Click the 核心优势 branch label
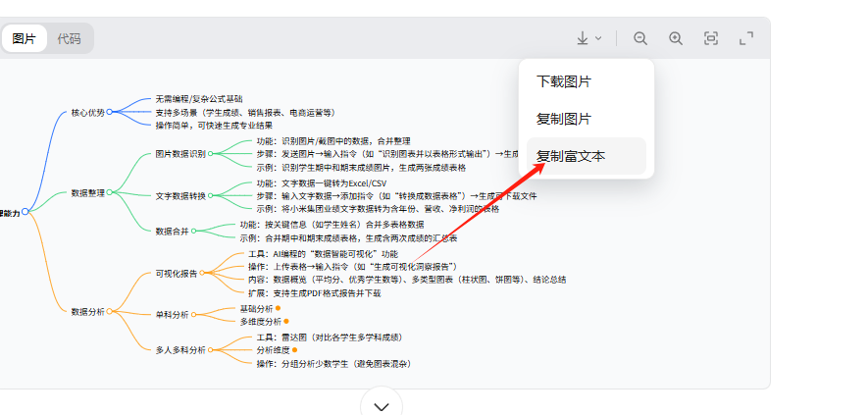Image resolution: width=868 pixels, height=415 pixels. point(87,113)
